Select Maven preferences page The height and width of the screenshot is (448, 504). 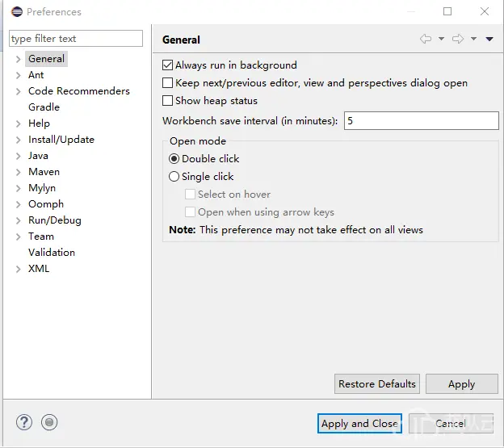tap(44, 171)
